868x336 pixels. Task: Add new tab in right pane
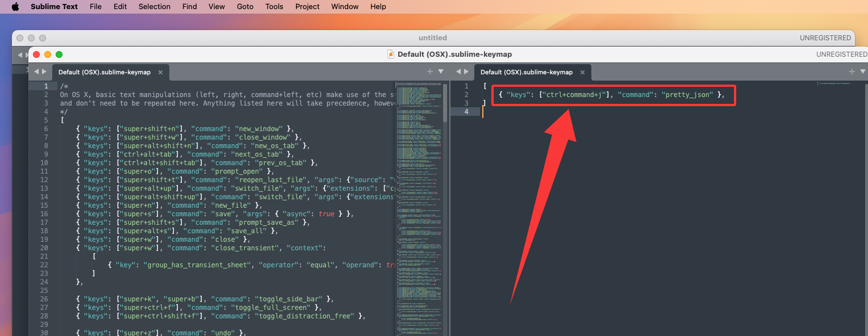pyautogui.click(x=852, y=72)
